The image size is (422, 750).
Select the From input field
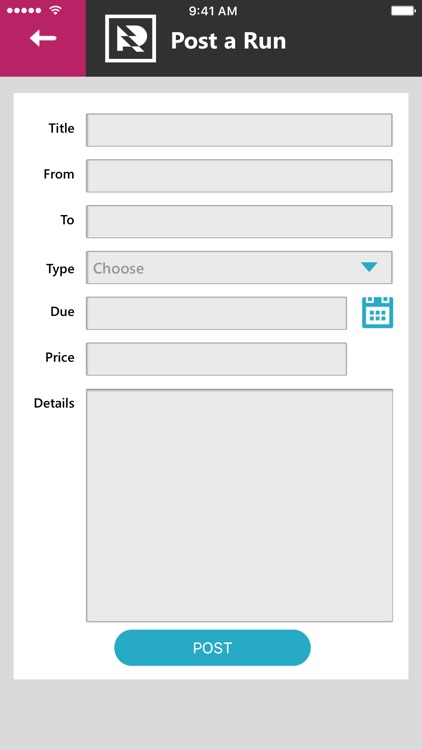click(x=239, y=176)
